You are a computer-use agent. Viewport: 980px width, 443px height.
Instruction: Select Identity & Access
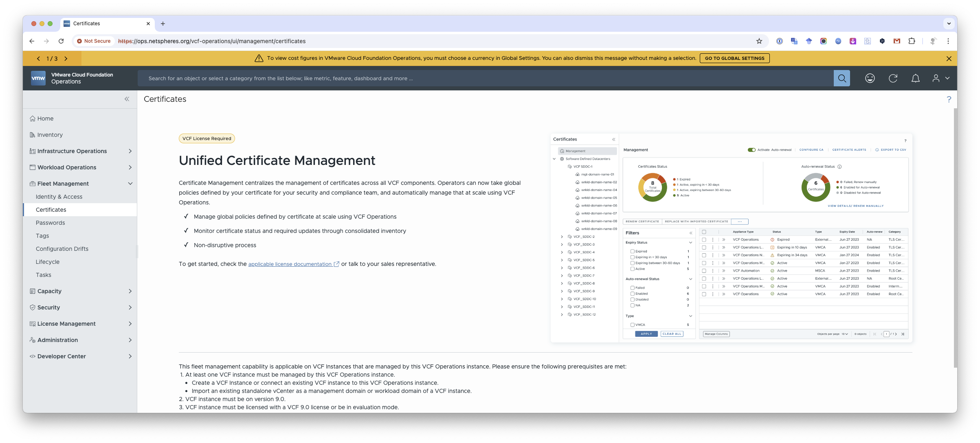click(x=80, y=197)
